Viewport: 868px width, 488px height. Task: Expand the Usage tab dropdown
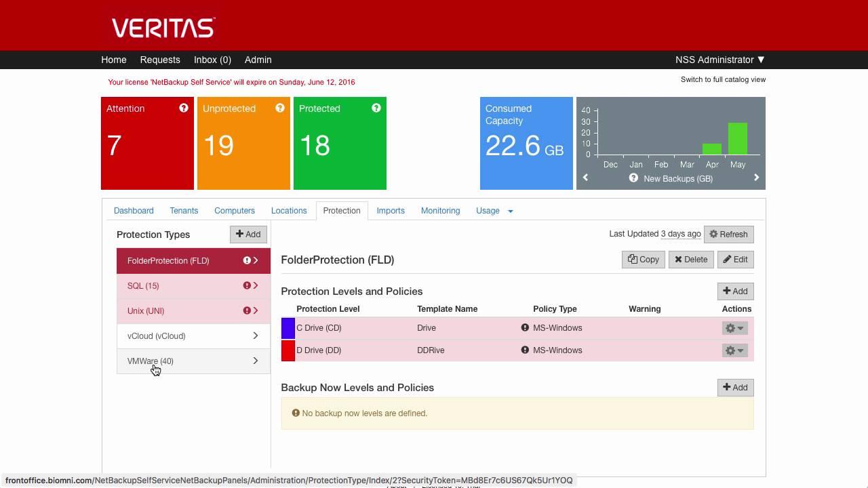point(510,211)
